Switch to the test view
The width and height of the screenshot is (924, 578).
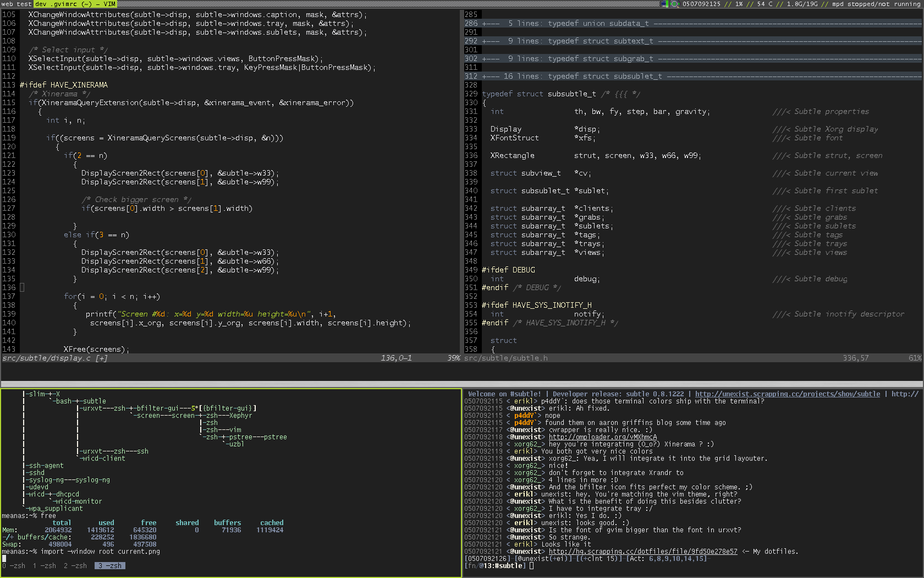(x=24, y=4)
